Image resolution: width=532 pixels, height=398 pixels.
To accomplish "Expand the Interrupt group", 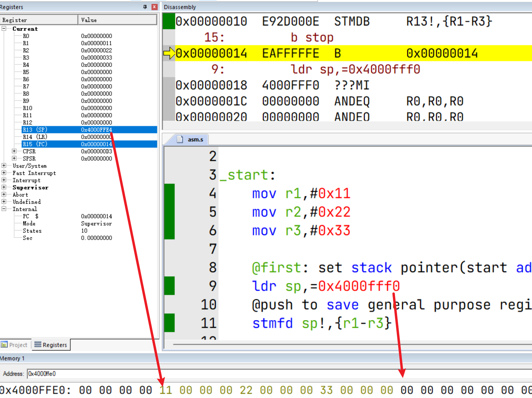I will click(x=4, y=180).
